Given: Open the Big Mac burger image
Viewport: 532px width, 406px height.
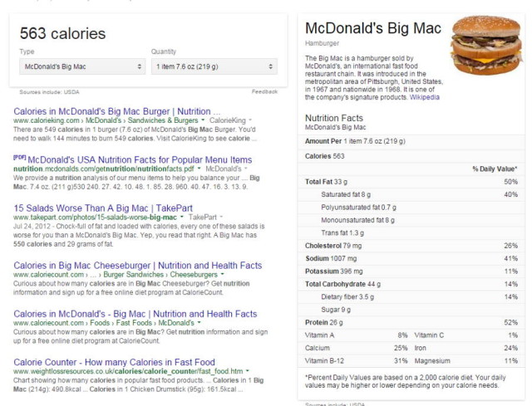Looking at the screenshot, I should (485, 45).
